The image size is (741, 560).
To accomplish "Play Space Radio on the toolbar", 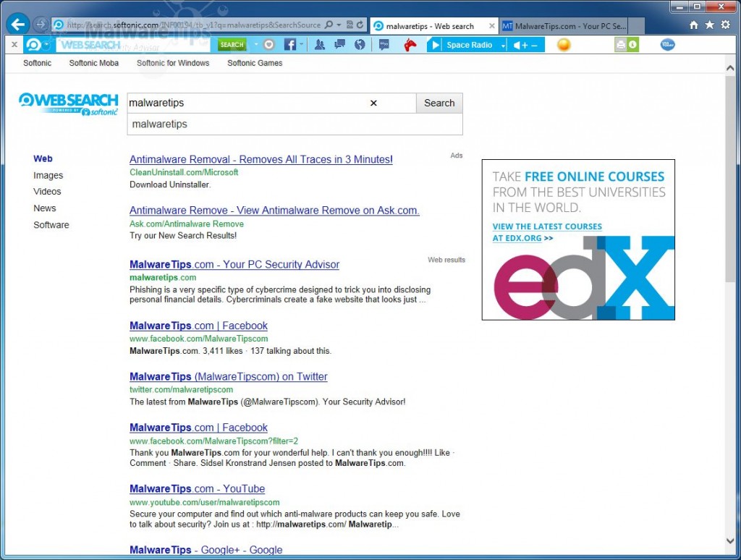I will point(435,44).
